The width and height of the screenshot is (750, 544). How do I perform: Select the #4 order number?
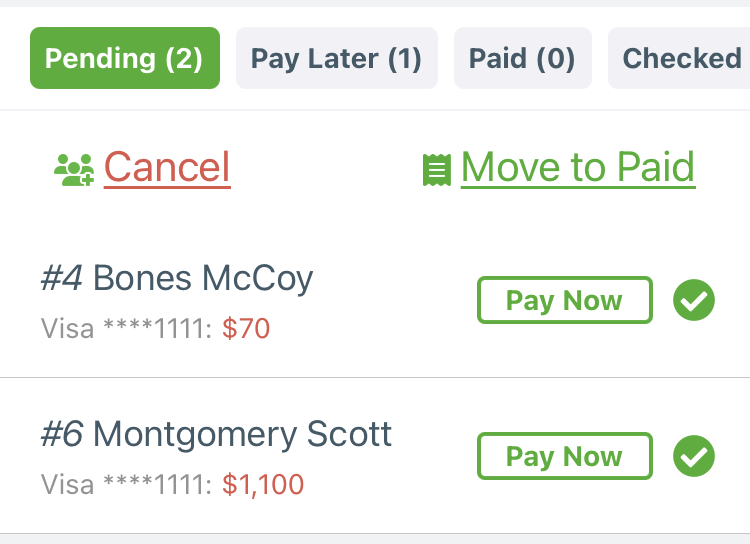pyautogui.click(x=61, y=278)
